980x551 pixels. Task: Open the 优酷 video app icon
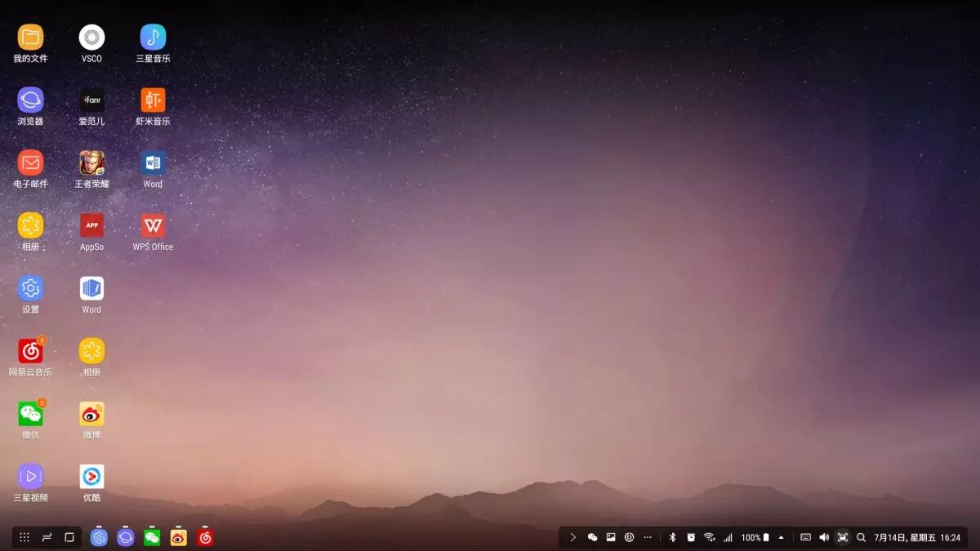click(91, 476)
